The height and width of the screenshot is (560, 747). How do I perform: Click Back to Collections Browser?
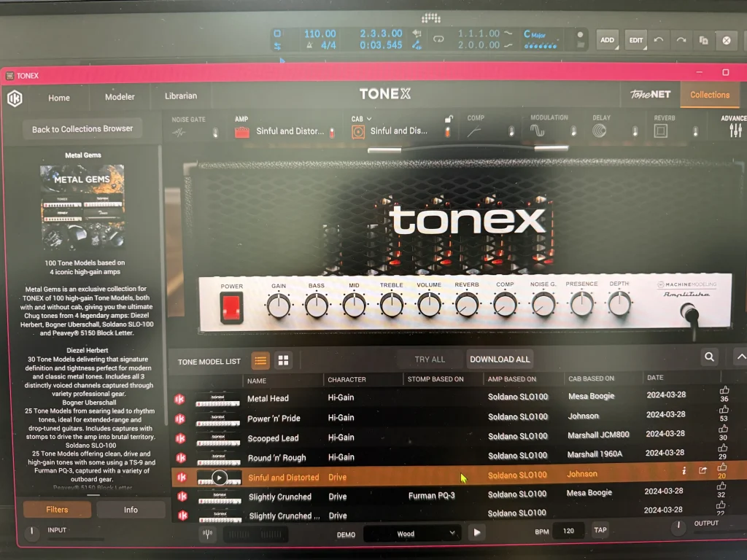pyautogui.click(x=82, y=129)
